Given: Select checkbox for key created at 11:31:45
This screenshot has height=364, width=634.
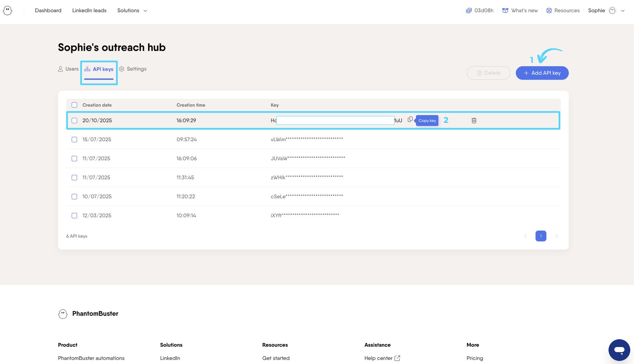Looking at the screenshot, I should 74,178.
